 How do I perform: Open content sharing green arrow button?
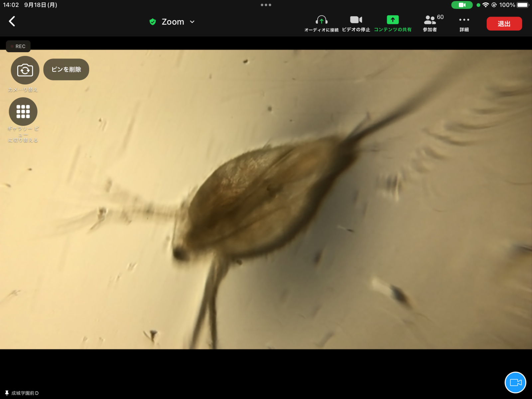393,20
